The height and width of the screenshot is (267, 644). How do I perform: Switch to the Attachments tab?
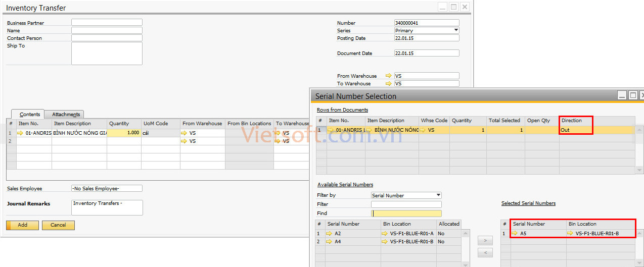[x=66, y=115]
